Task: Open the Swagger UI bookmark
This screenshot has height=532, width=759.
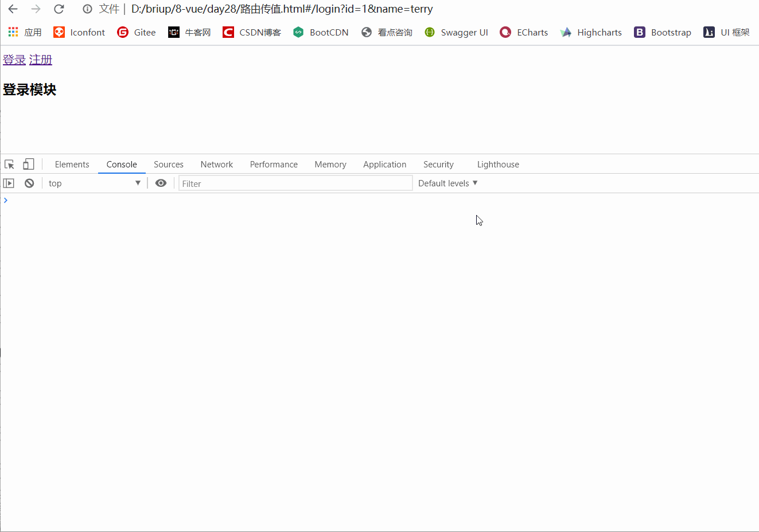Action: 456,32
